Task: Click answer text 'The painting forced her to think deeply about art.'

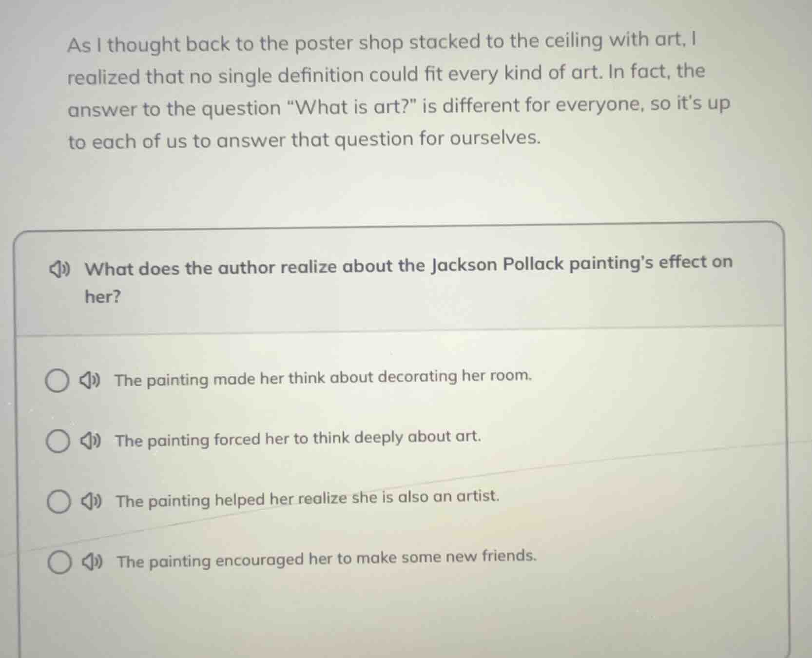Action: [x=298, y=439]
